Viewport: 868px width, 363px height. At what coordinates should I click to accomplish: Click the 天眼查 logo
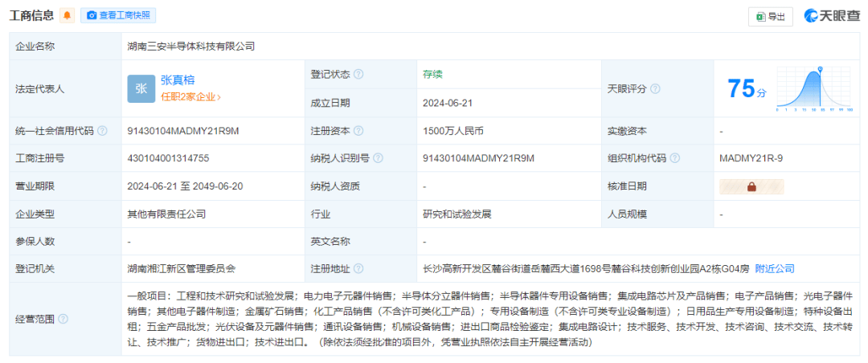[x=832, y=16]
